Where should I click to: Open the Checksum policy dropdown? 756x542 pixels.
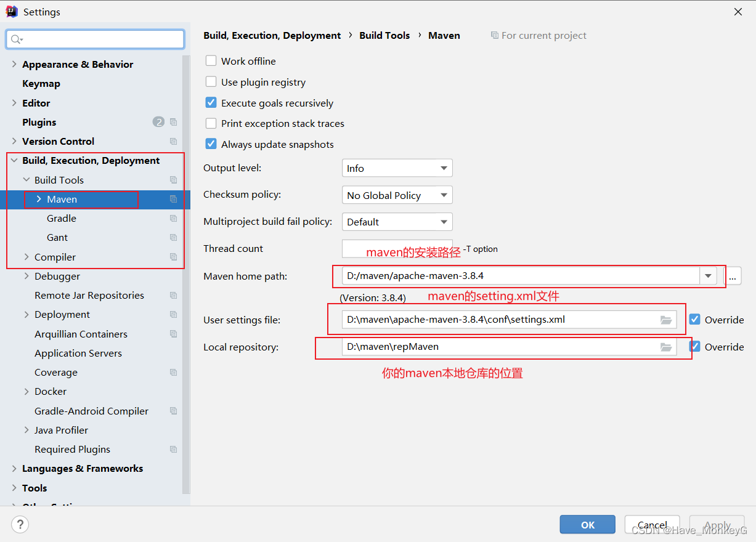click(397, 195)
